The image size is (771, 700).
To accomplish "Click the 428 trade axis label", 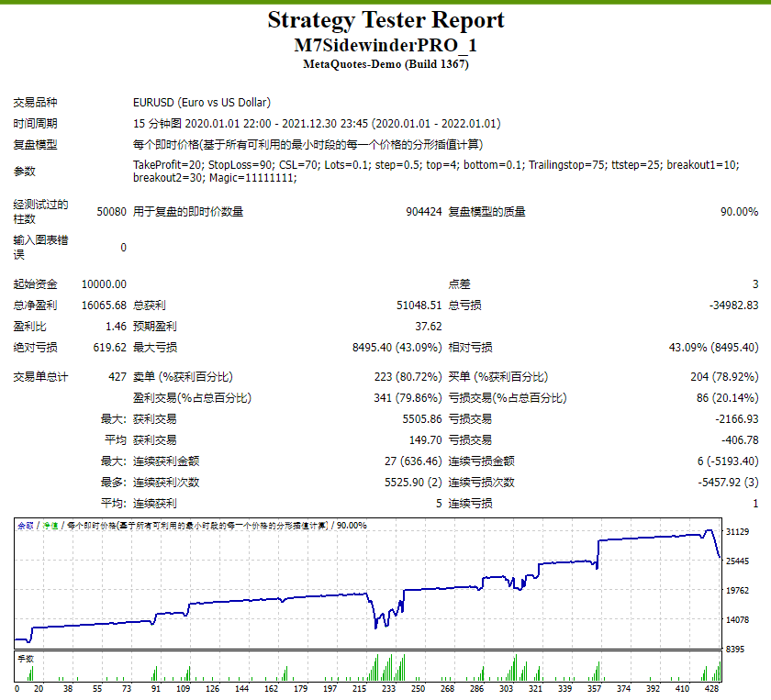I will [712, 689].
